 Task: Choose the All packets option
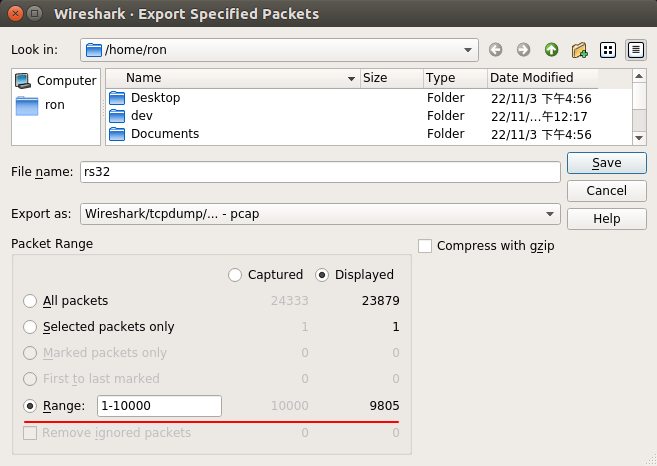point(30,301)
